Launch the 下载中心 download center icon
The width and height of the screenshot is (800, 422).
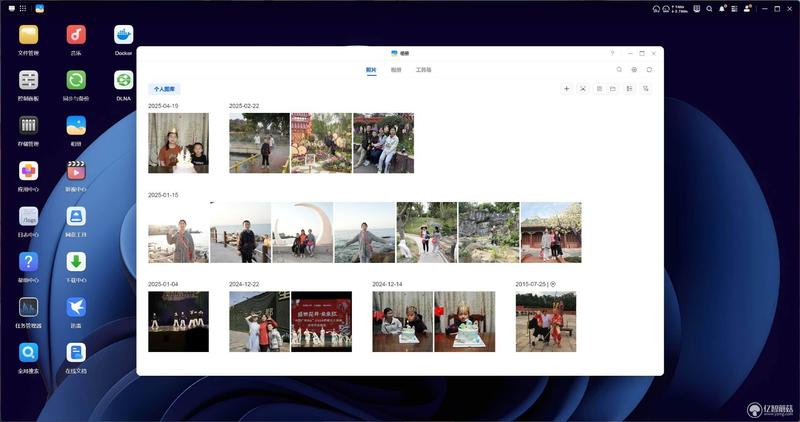(76, 262)
